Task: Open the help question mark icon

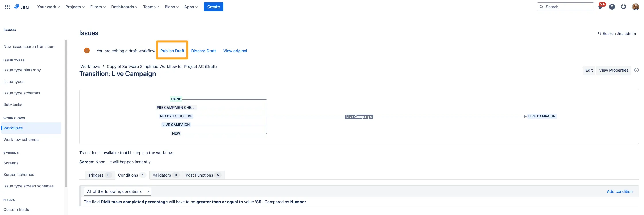Action: click(x=612, y=7)
